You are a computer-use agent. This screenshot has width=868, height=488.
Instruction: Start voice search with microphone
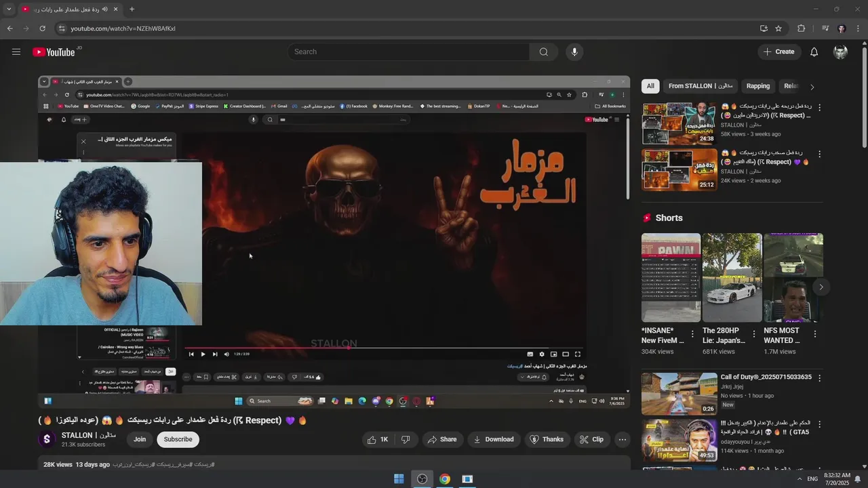click(x=574, y=52)
